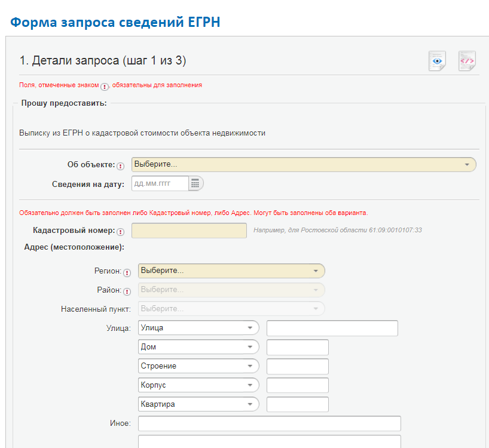Viewport: 489px width, 448px height.
Task: Open the calendar date picker icon
Action: pyautogui.click(x=195, y=184)
